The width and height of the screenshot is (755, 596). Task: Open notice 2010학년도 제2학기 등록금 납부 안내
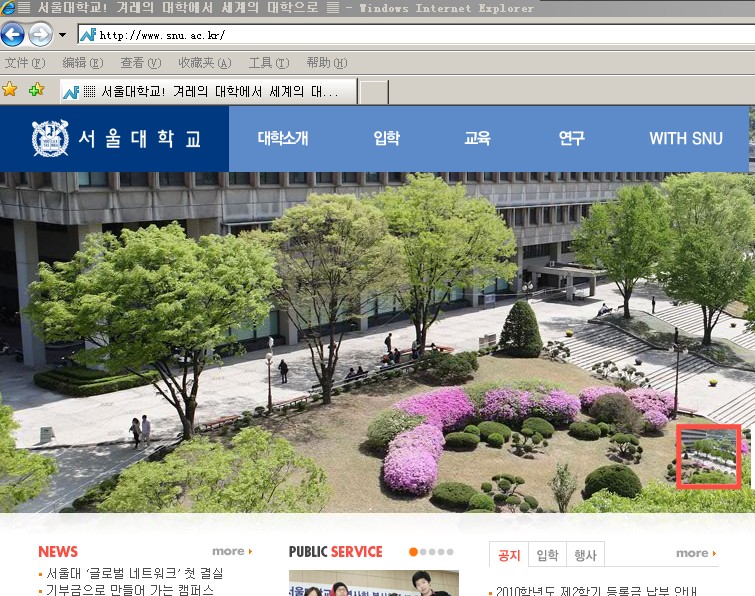pyautogui.click(x=597, y=591)
